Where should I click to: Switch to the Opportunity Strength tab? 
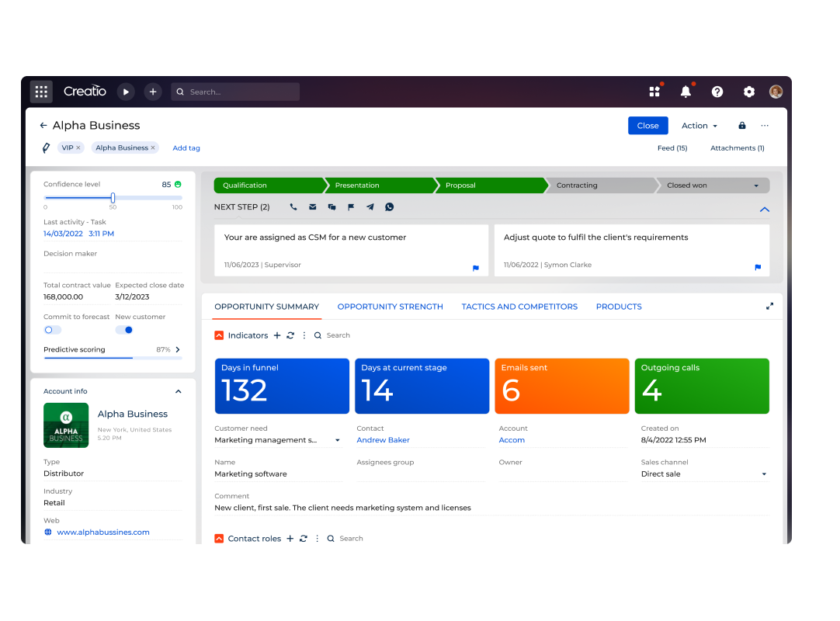pyautogui.click(x=390, y=307)
